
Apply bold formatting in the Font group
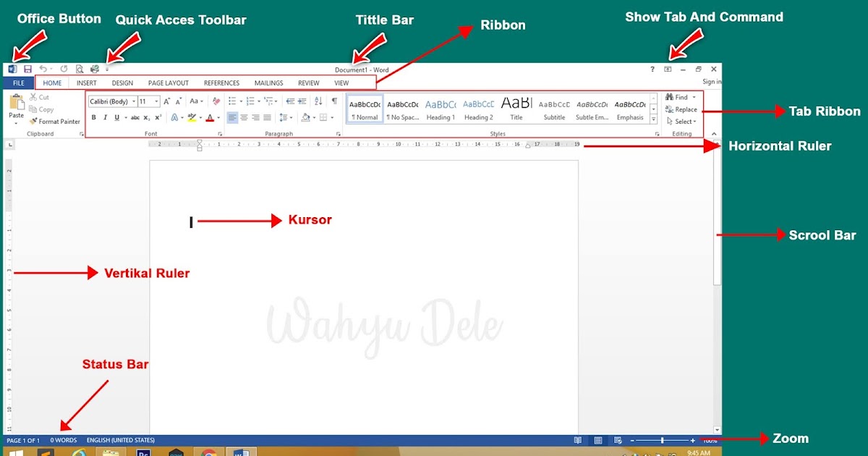click(x=94, y=117)
